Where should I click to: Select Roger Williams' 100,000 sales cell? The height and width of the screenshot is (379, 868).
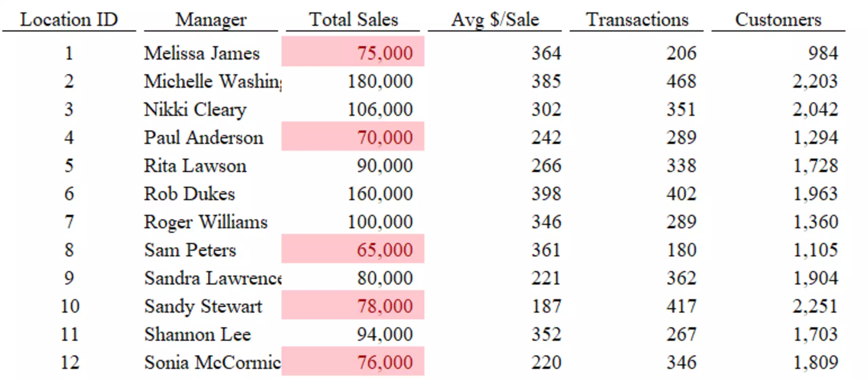[x=353, y=222]
